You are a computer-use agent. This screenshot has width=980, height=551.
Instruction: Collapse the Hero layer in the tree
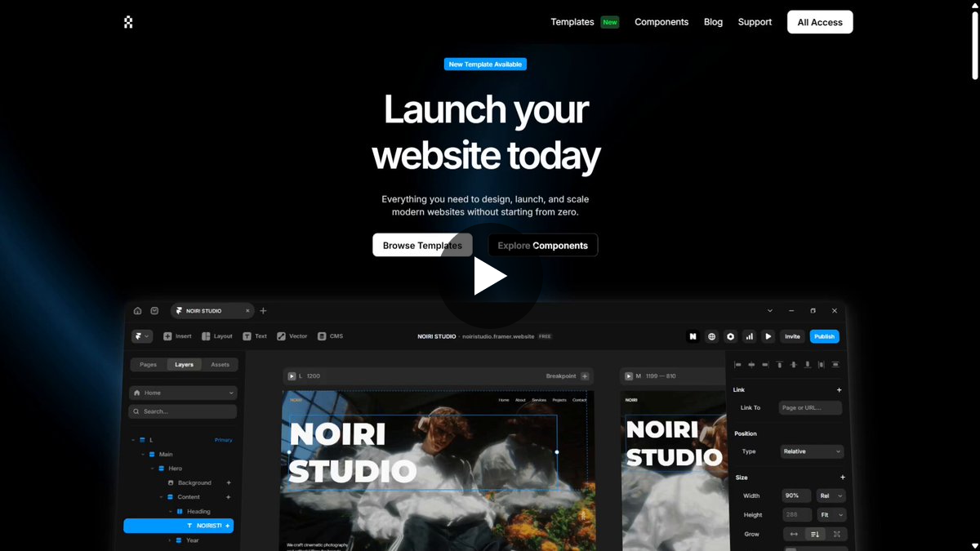click(152, 469)
